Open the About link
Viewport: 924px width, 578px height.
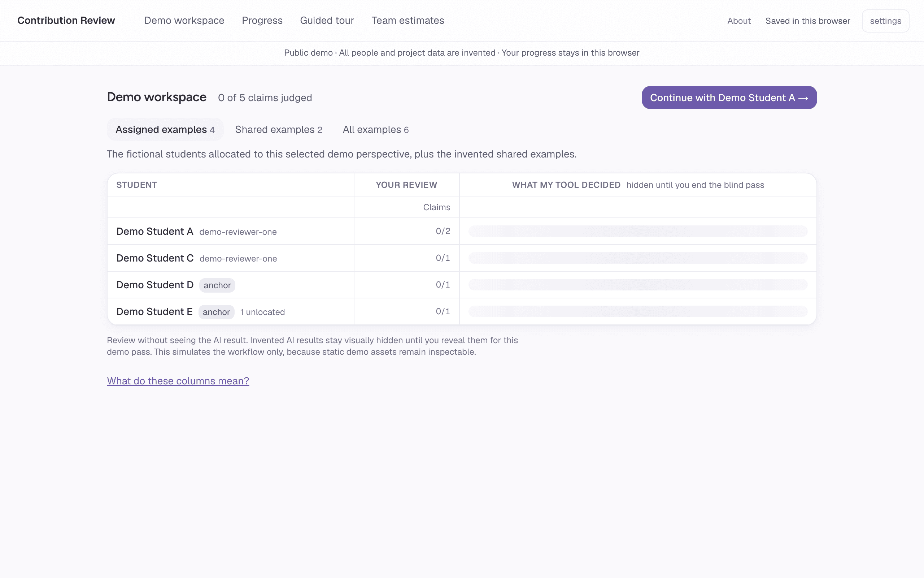coord(739,21)
